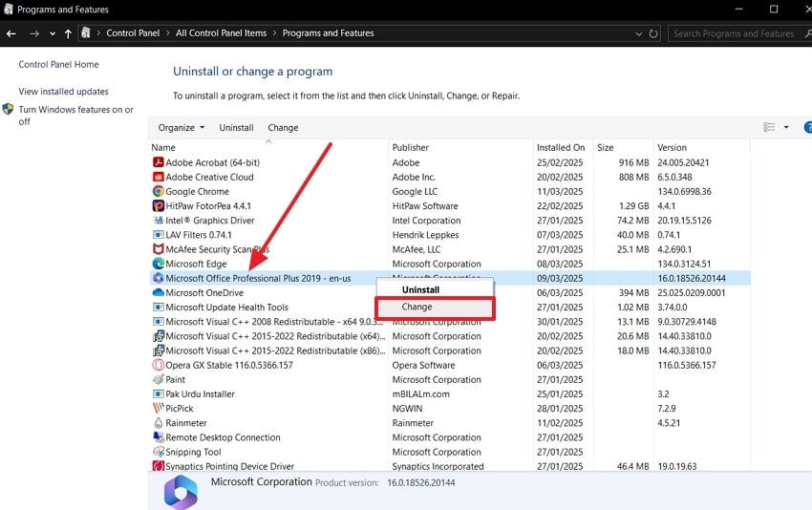Go back with the back arrow

11,33
